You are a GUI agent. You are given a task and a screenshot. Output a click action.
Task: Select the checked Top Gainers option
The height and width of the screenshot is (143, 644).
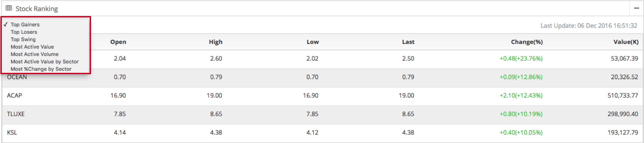tap(25, 24)
